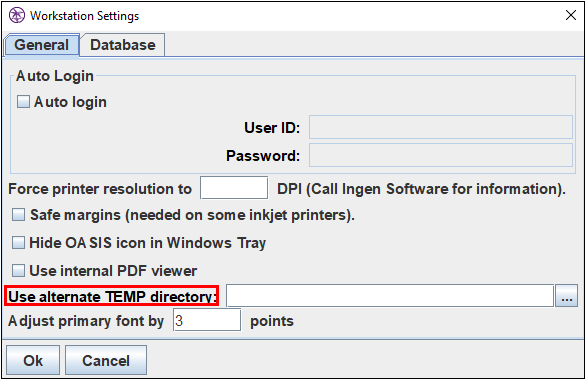This screenshot has width=586, height=381.
Task: Click the Workstation Settings title bar text
Action: [x=84, y=16]
